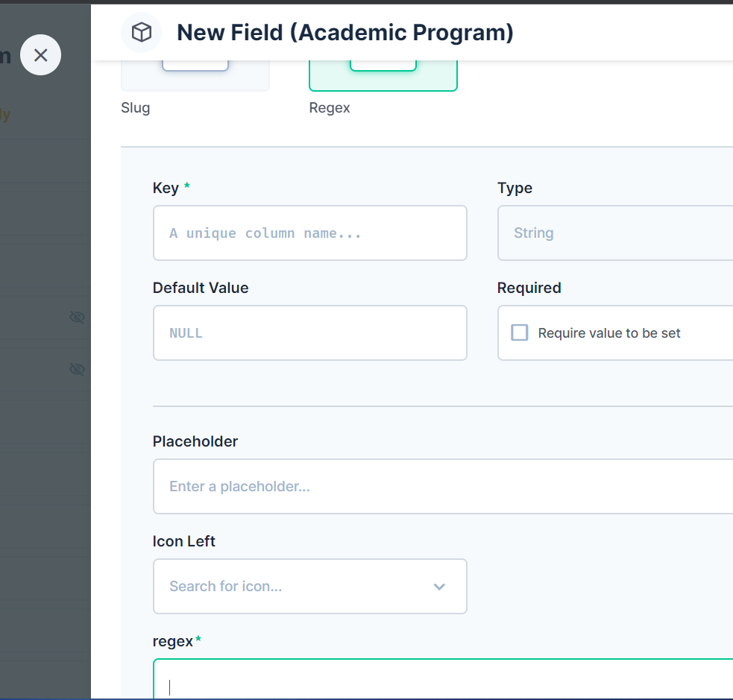The height and width of the screenshot is (700, 733).
Task: Toggle visibility of the second hidden sidebar row
Action: pos(77,369)
